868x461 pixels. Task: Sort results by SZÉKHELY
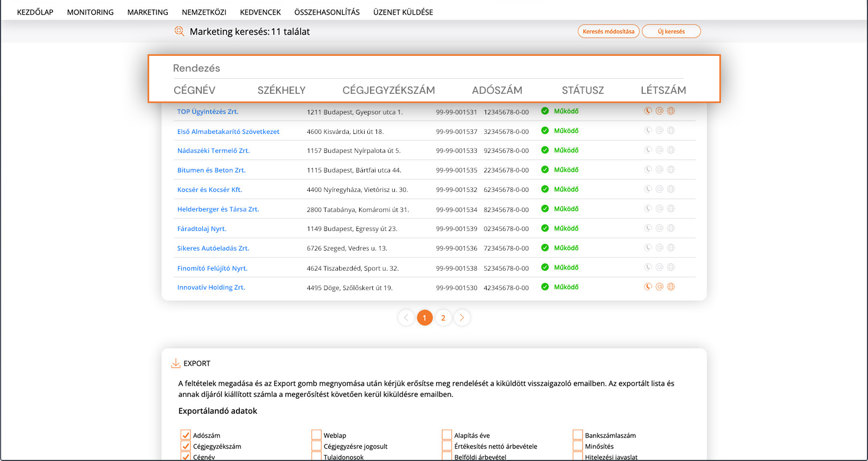[x=282, y=90]
